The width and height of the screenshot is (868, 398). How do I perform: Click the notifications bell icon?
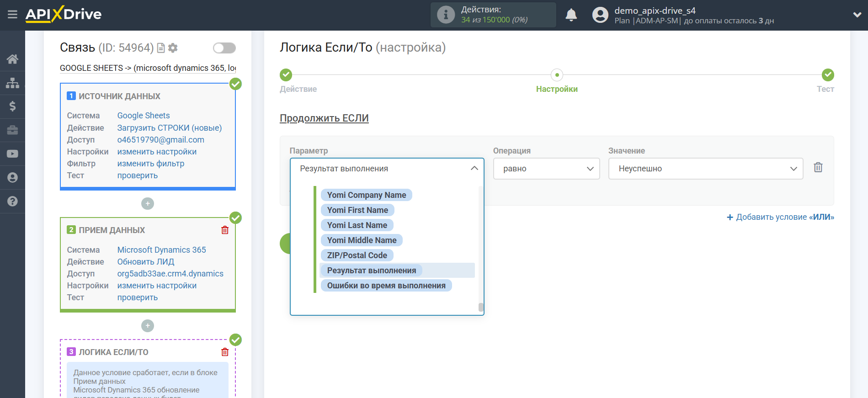[x=571, y=15]
